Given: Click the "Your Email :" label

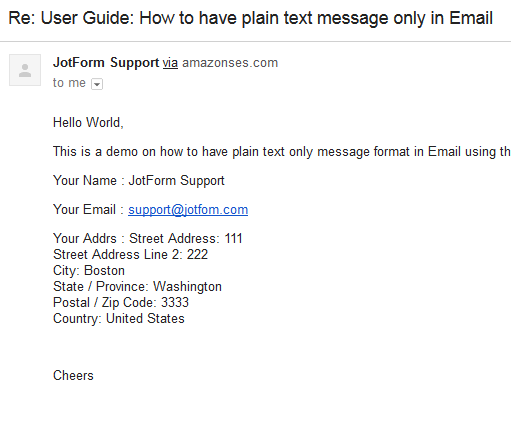Looking at the screenshot, I should [88, 210].
